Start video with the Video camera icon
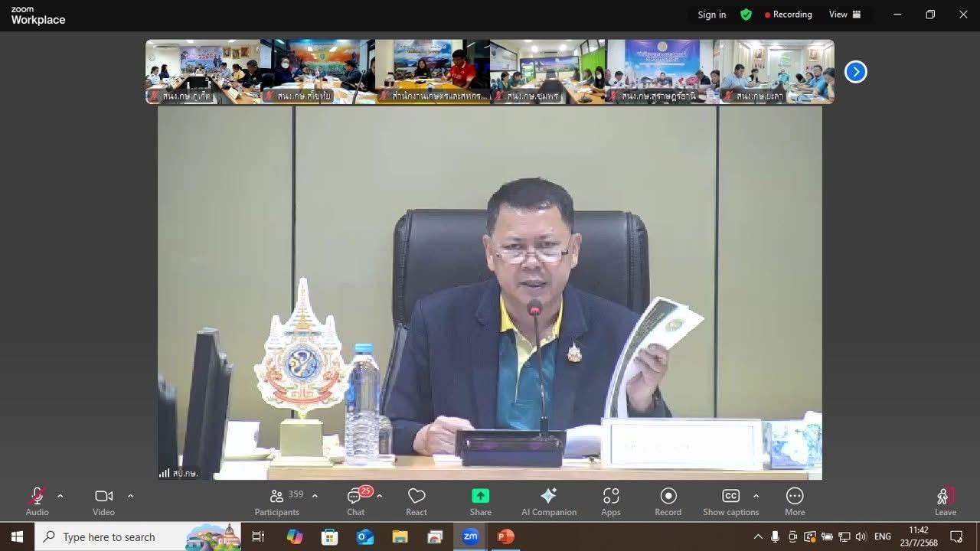Screen dimensions: 980x551 pyautogui.click(x=103, y=496)
